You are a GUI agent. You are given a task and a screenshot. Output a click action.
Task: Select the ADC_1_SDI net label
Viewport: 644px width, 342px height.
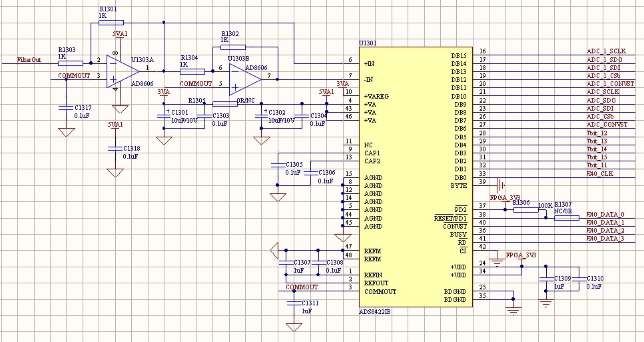pos(603,68)
